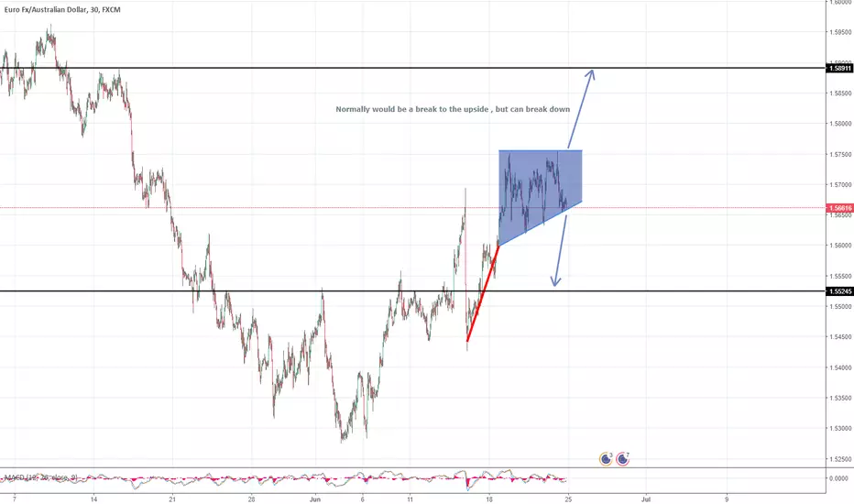Click the date 25 on the time axis

568,499
